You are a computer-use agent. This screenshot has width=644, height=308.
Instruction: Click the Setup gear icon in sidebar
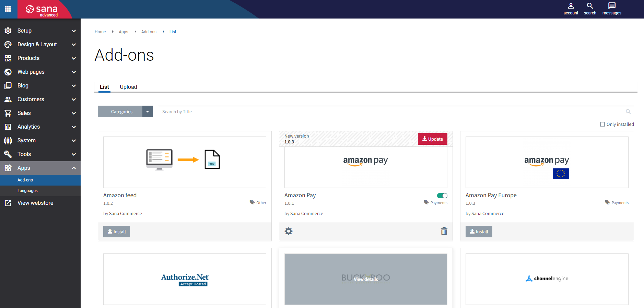8,31
